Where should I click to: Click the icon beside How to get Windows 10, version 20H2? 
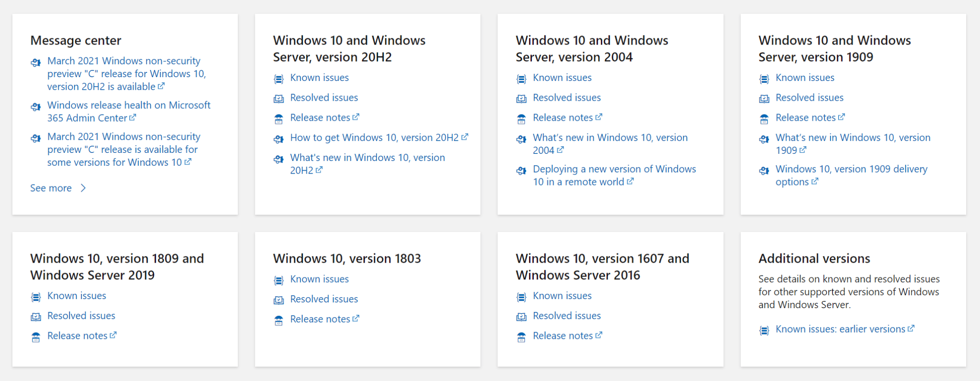[279, 139]
